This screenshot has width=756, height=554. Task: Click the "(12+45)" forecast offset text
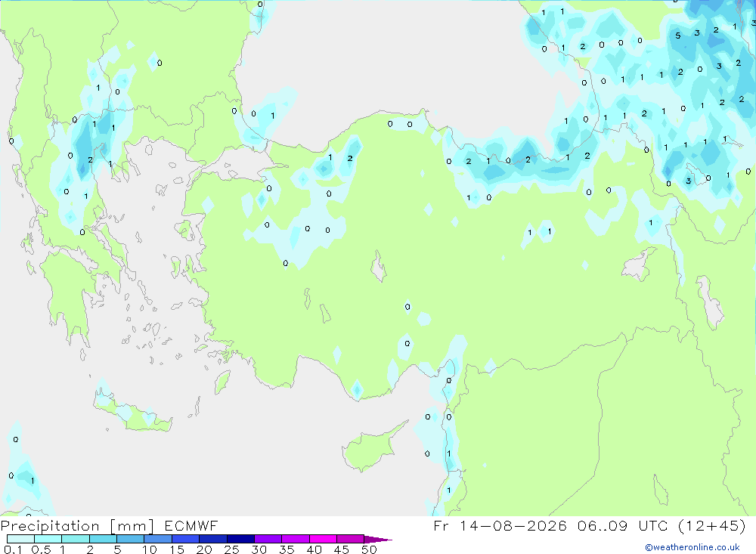click(713, 525)
